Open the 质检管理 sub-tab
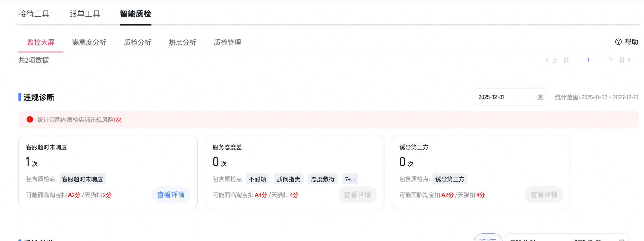The width and height of the screenshot is (644, 241). [x=228, y=42]
